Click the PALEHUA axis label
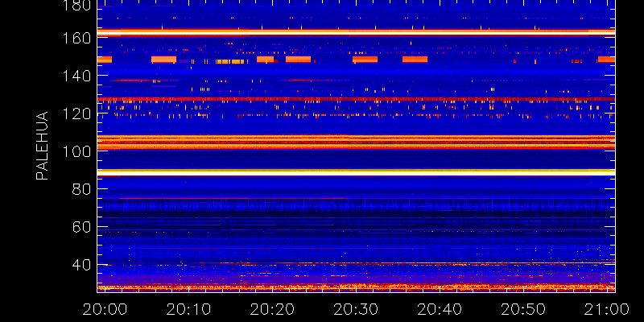 [42, 146]
